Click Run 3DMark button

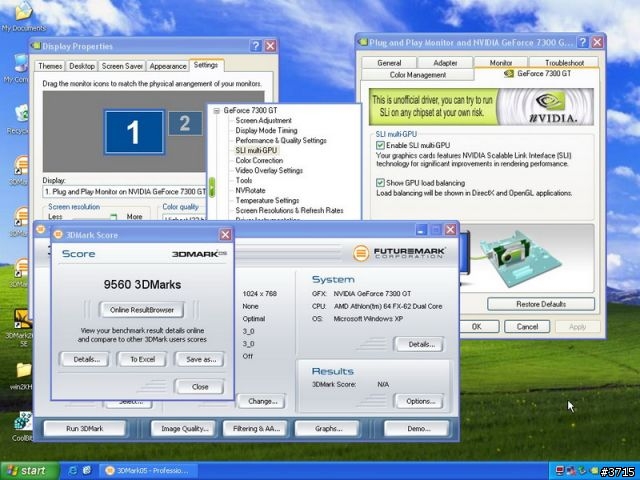click(x=84, y=429)
